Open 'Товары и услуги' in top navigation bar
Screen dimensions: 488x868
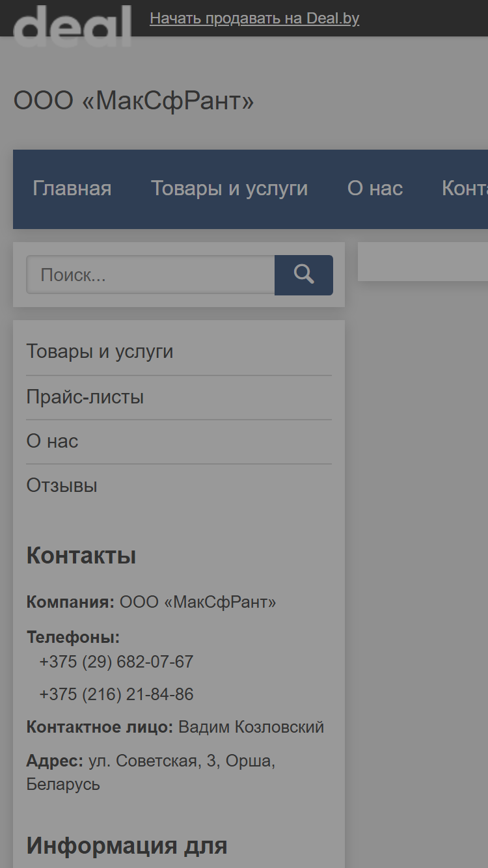[230, 189]
